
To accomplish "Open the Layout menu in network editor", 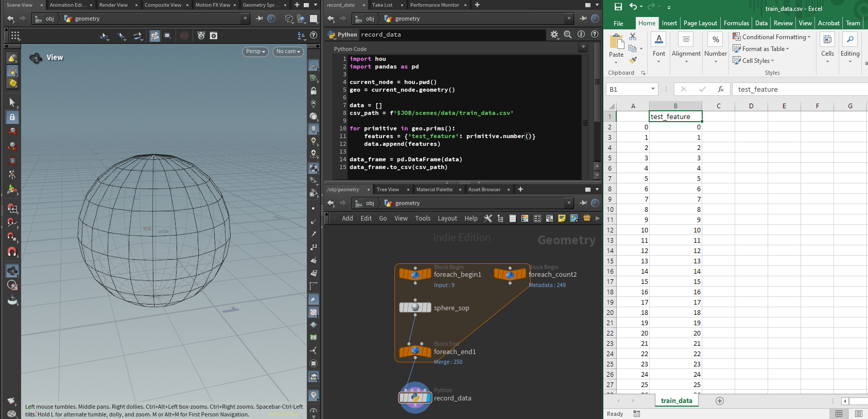I will [x=447, y=219].
